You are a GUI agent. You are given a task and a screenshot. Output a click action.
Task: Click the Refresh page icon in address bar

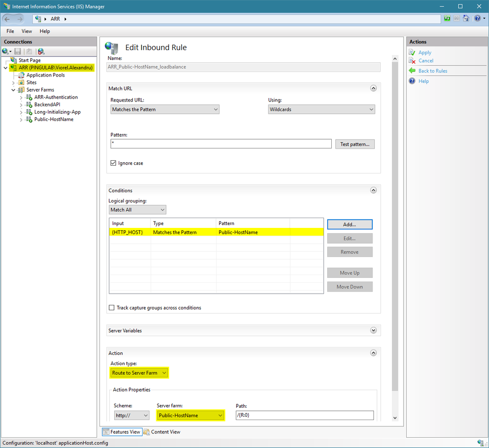click(x=447, y=19)
